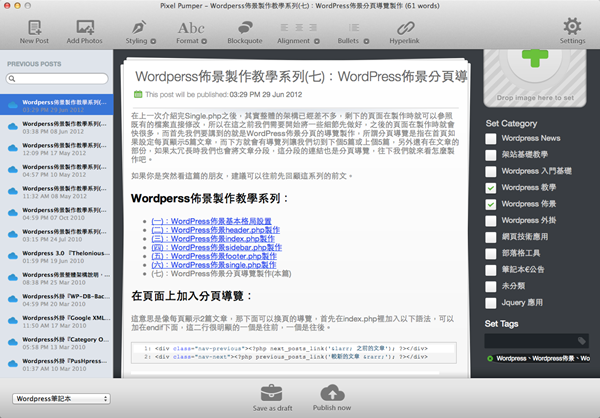Open link (五) WordPress佈景footer.php製作
Viewport: 600px width, 418px height.
coord(214,256)
